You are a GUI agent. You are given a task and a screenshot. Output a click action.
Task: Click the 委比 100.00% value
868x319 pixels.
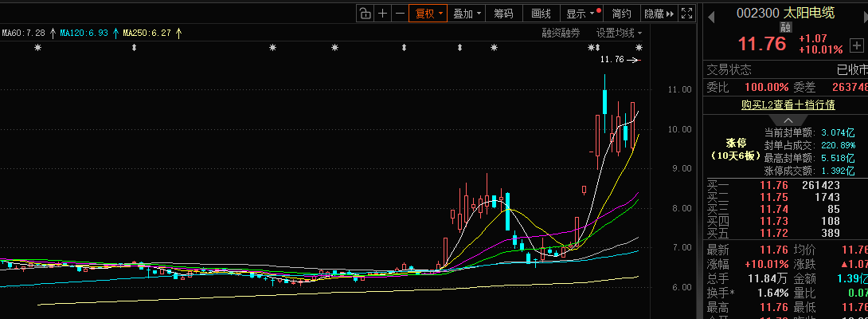click(766, 87)
